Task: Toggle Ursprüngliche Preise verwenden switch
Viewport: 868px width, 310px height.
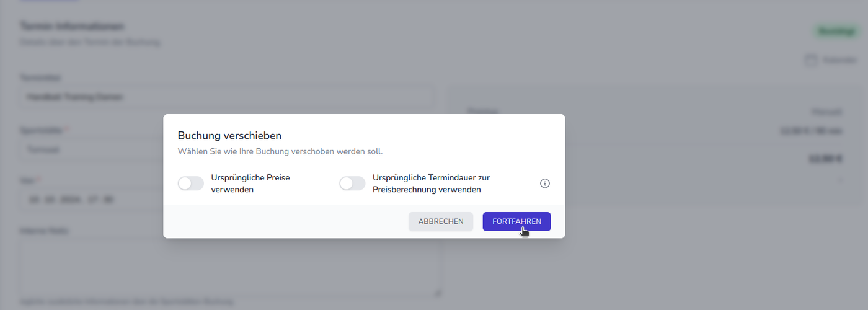Action: point(190,184)
